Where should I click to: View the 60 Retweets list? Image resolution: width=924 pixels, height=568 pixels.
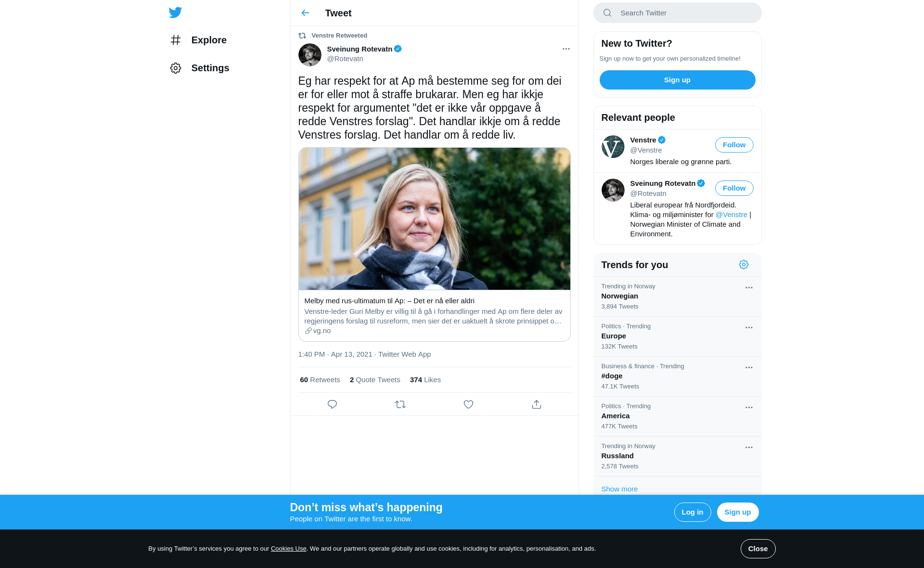pos(320,380)
